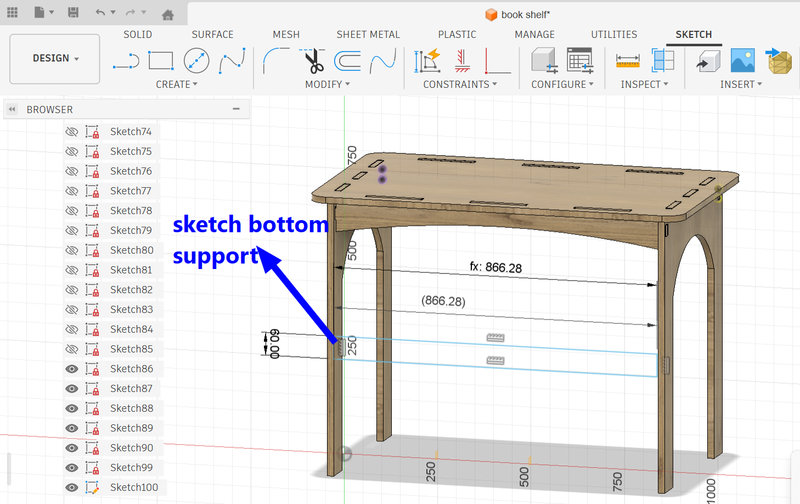Click the fx: 866.28 dimension
The width and height of the screenshot is (800, 504).
(x=495, y=267)
